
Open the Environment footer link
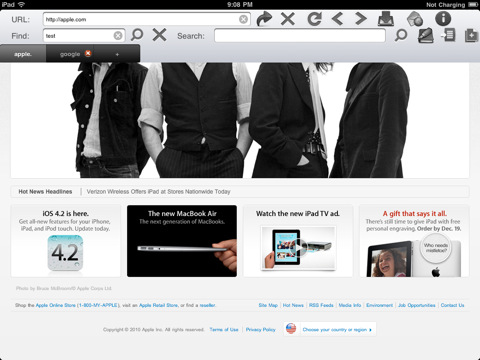click(379, 305)
